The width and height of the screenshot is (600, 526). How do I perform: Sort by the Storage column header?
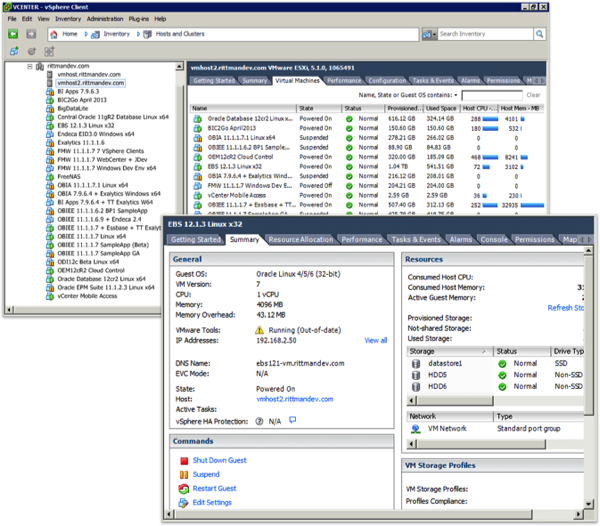450,351
